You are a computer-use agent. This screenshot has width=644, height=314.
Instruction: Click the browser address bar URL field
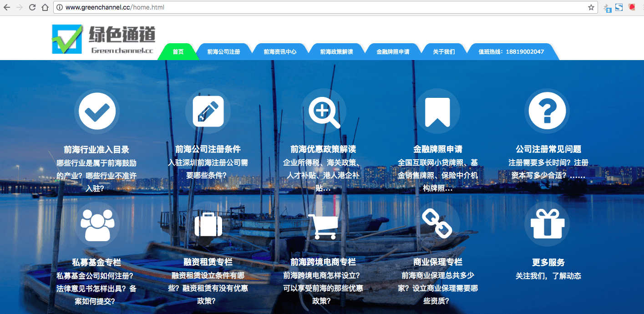point(319,7)
